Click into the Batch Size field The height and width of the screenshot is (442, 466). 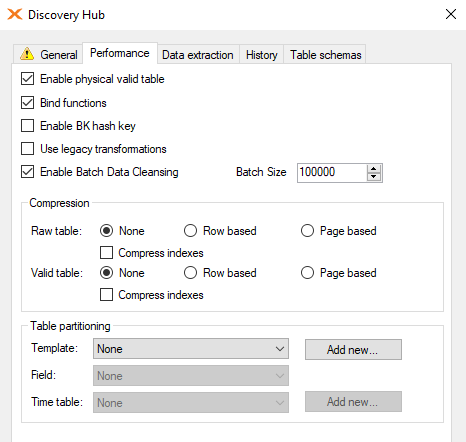pyautogui.click(x=332, y=172)
